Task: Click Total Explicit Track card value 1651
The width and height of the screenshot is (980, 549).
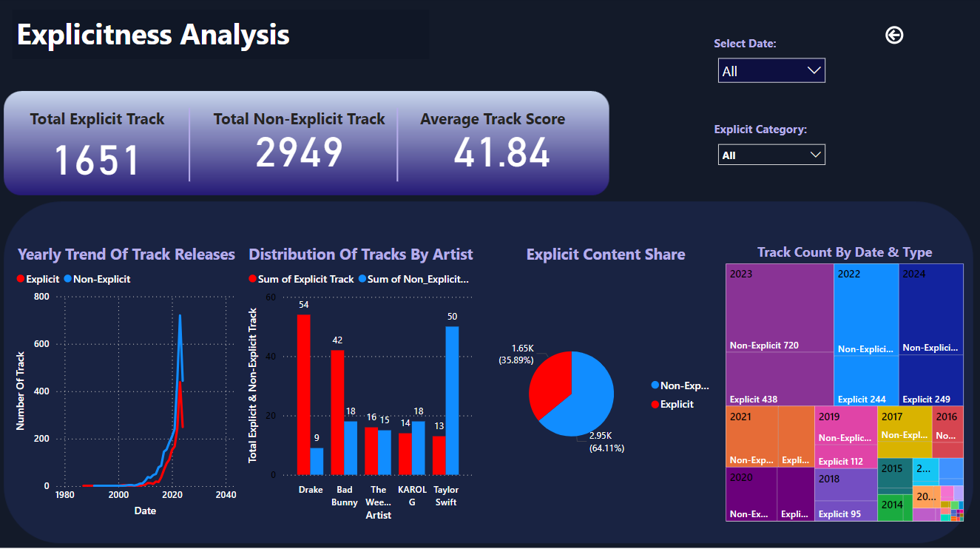Action: 98,160
